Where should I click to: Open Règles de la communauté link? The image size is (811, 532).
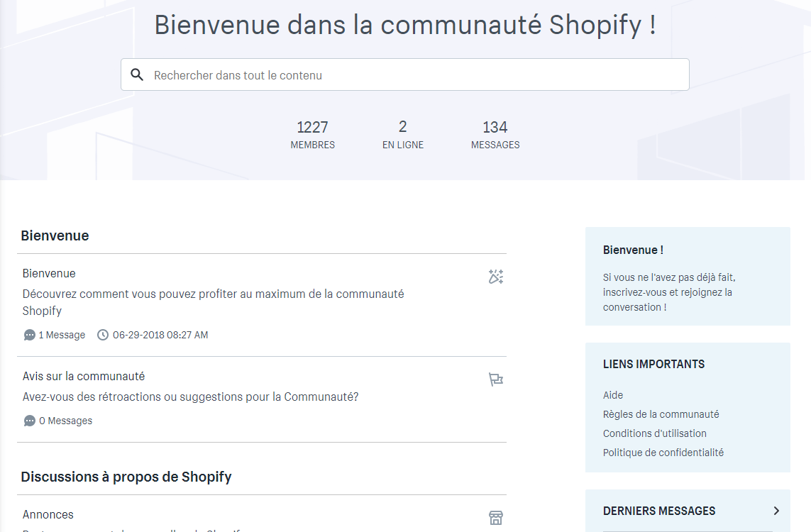coord(661,414)
